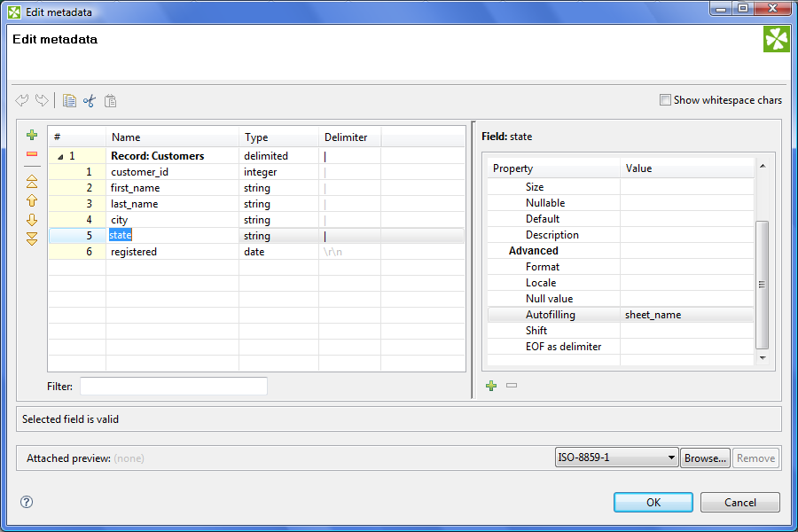Click the Remove preview button

click(755, 458)
